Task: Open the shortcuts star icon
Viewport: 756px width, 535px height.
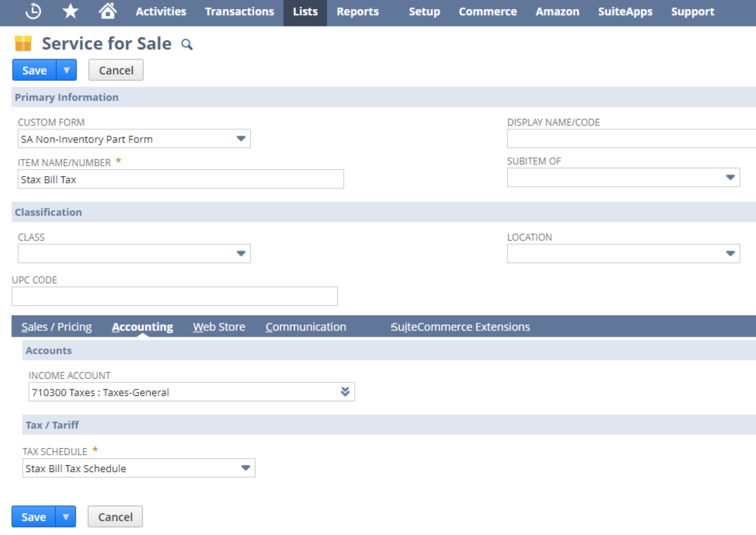Action: point(70,11)
